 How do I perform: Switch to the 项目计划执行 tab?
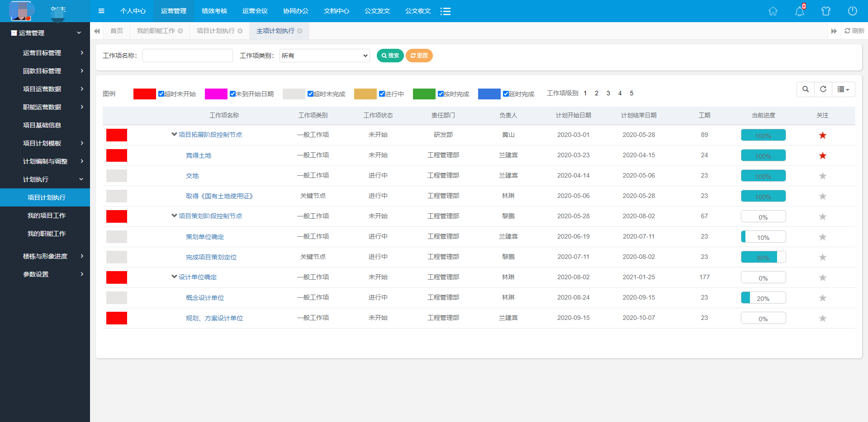(x=215, y=31)
